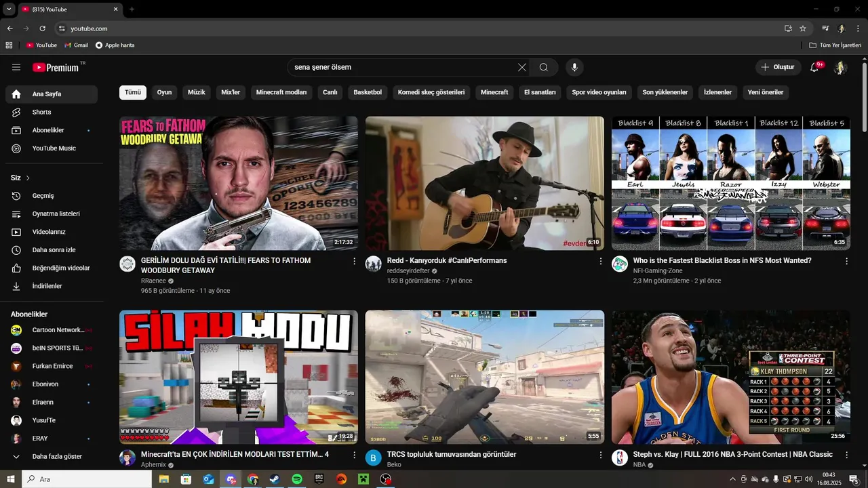Open Chrome apps grid in bookmarks bar

click(x=9, y=45)
